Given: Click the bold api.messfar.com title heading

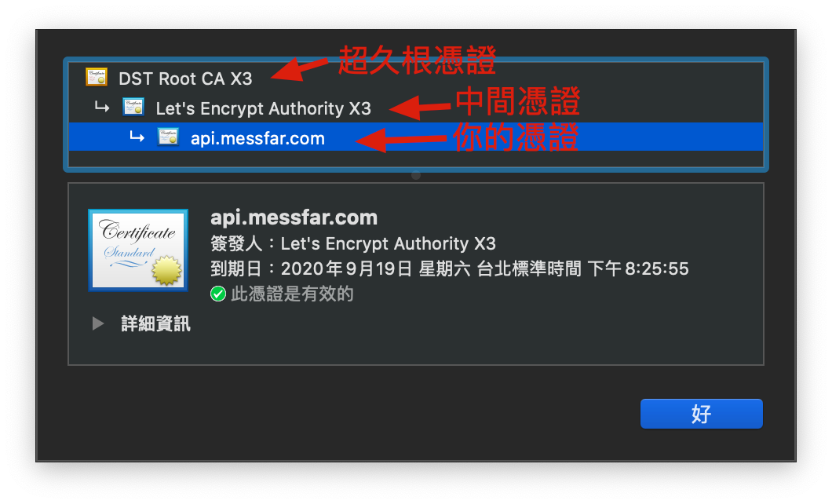Looking at the screenshot, I should 294,217.
